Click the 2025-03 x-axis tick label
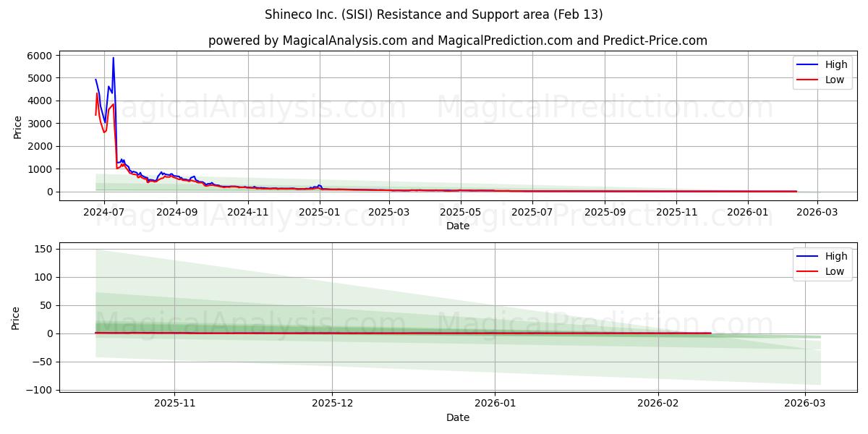This screenshot has width=868, height=434. pyautogui.click(x=390, y=212)
